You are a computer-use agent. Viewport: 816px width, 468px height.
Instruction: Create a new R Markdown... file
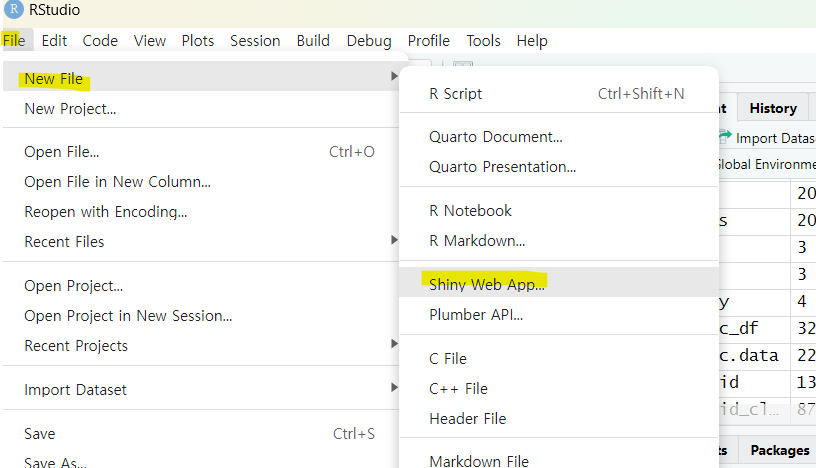pos(559,241)
